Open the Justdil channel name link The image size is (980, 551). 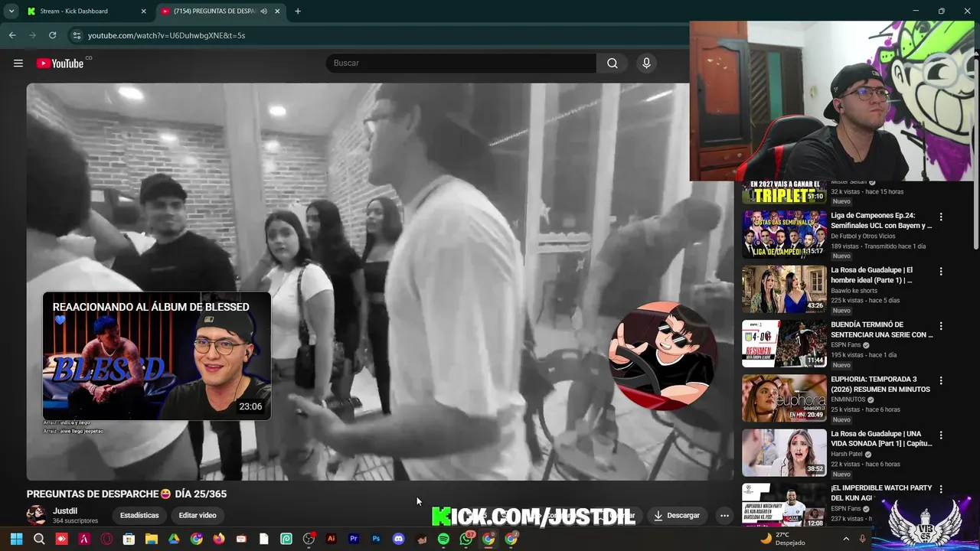point(65,511)
